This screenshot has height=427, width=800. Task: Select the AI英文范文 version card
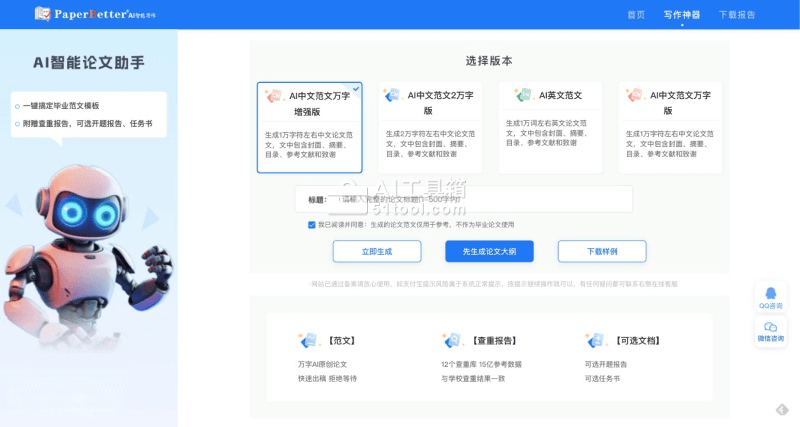pos(550,127)
